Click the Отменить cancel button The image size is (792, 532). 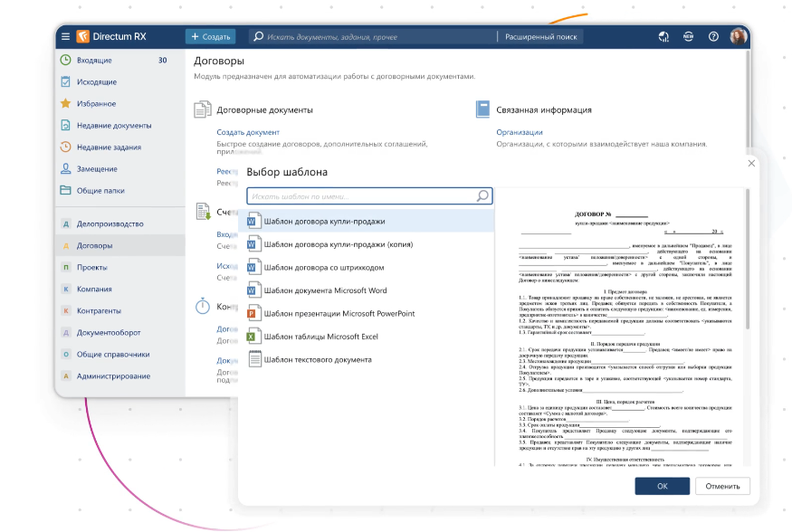pos(722,487)
